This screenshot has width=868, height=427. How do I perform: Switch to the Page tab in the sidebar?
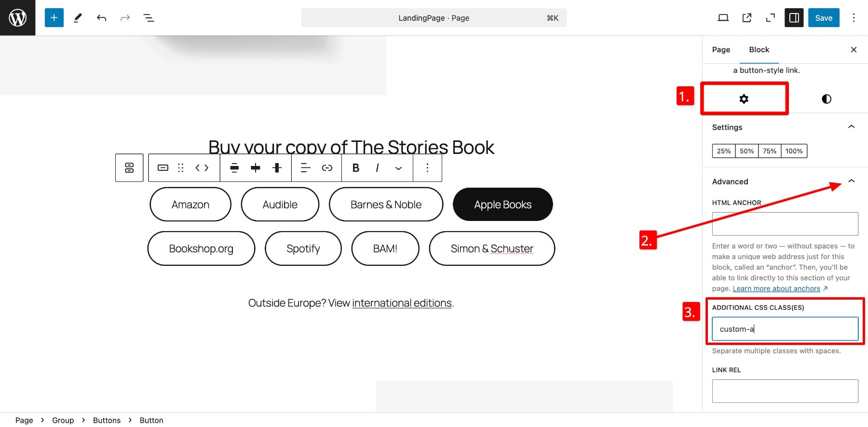coord(720,50)
